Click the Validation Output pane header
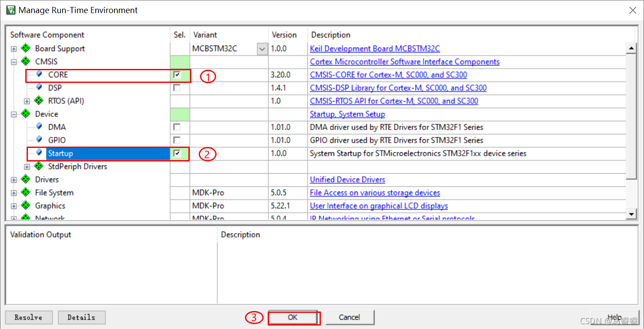This screenshot has width=644, height=329. (x=41, y=234)
